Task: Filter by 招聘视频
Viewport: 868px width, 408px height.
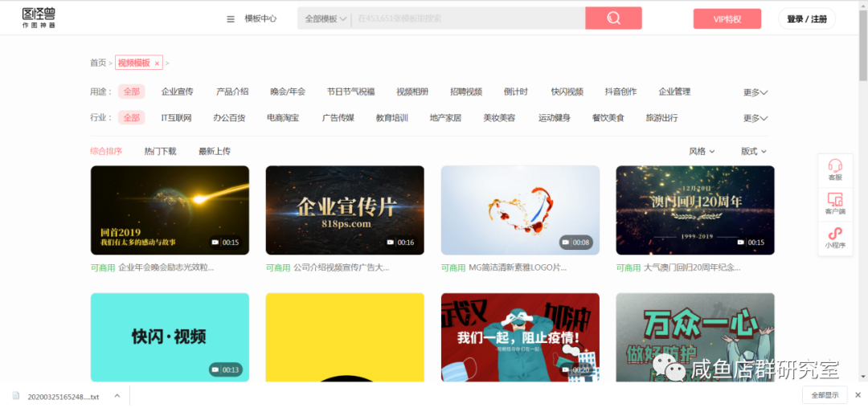Action: tap(466, 92)
